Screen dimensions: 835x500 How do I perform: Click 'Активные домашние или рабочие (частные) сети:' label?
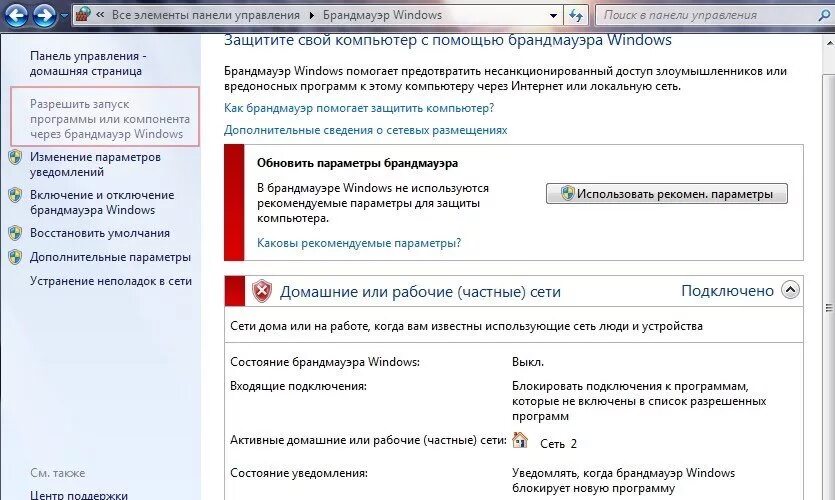pyautogui.click(x=368, y=440)
